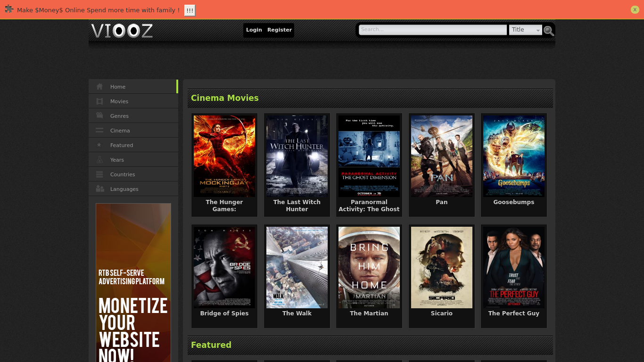
Task: Open The Martian movie poster
Action: tap(369, 267)
